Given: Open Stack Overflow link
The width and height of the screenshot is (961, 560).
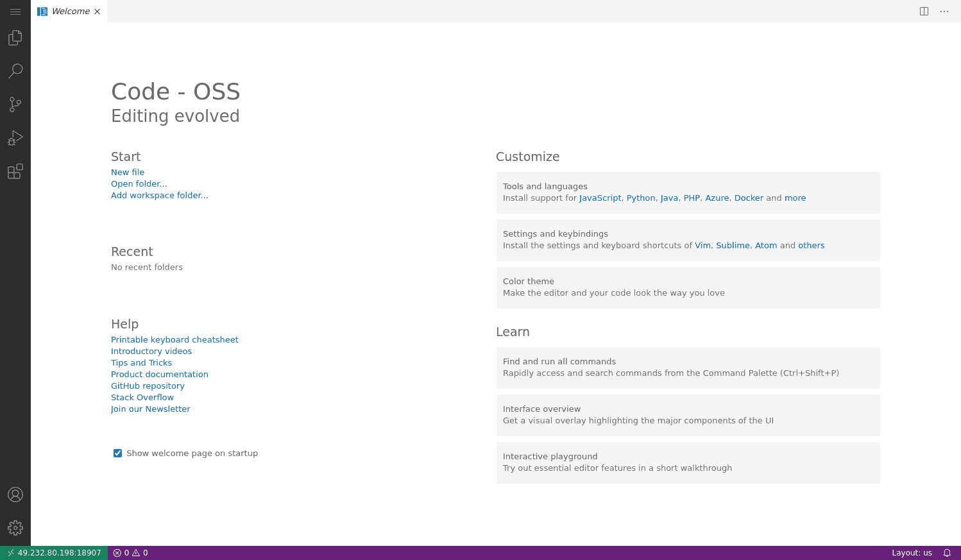Looking at the screenshot, I should click(142, 398).
